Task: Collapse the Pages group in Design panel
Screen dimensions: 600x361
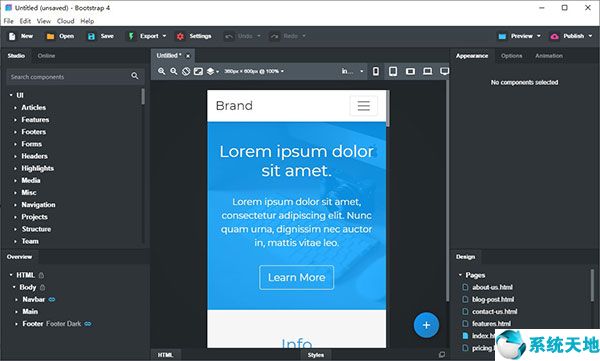Action: [x=460, y=275]
